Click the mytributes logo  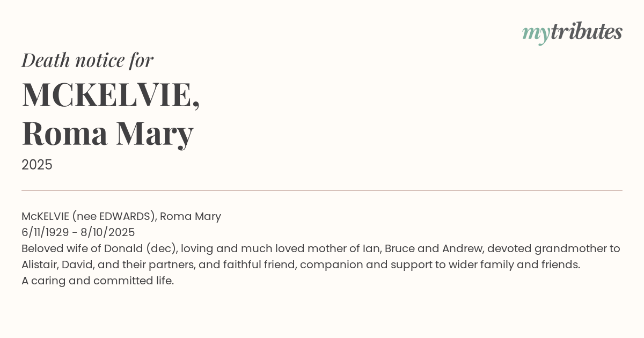[x=572, y=33]
